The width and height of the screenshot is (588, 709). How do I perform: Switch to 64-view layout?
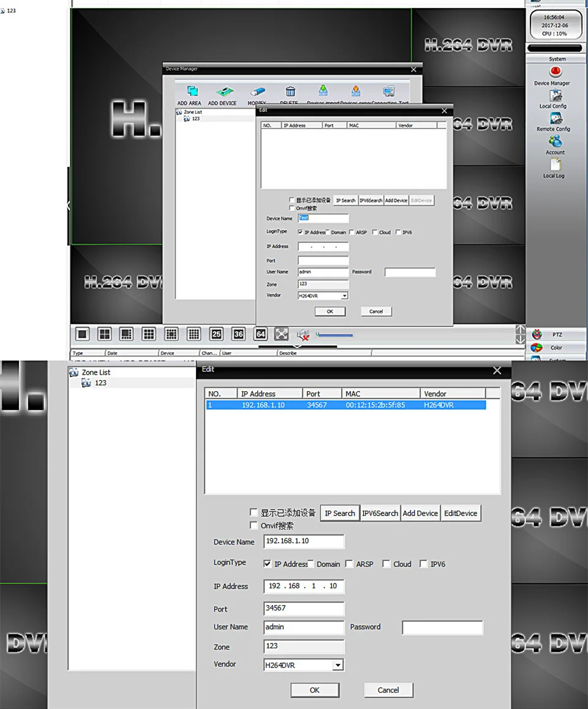[x=260, y=334]
